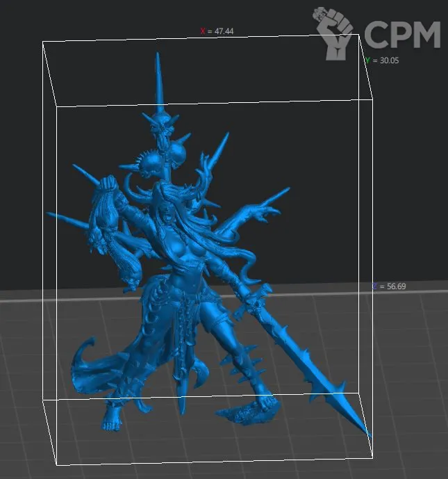Click the green Y axis marker
This screenshot has width=448, height=479.
[367, 60]
